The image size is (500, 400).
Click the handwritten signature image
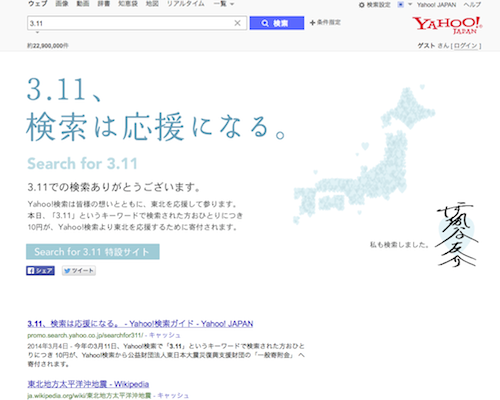[x=458, y=235]
